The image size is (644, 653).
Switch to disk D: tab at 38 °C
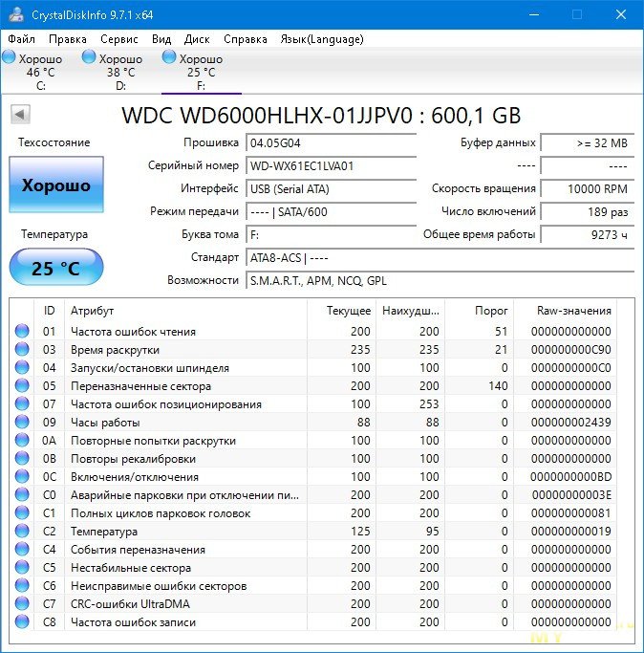point(119,72)
